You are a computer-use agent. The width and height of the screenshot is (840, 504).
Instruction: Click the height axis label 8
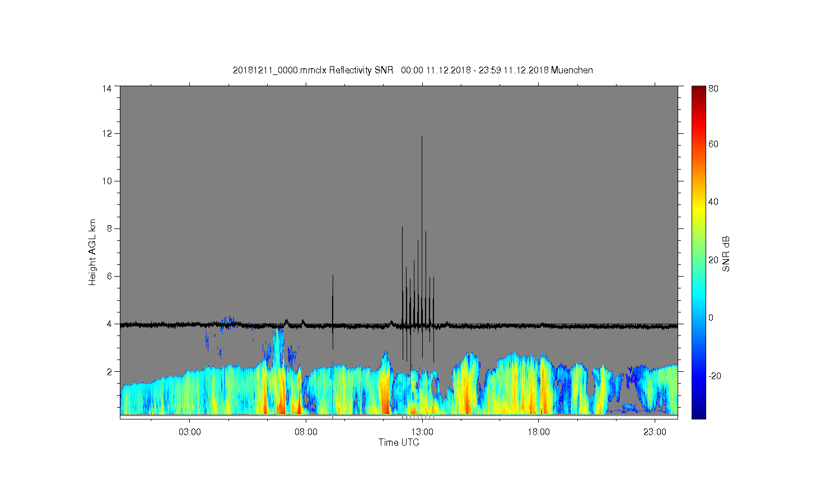coord(109,228)
